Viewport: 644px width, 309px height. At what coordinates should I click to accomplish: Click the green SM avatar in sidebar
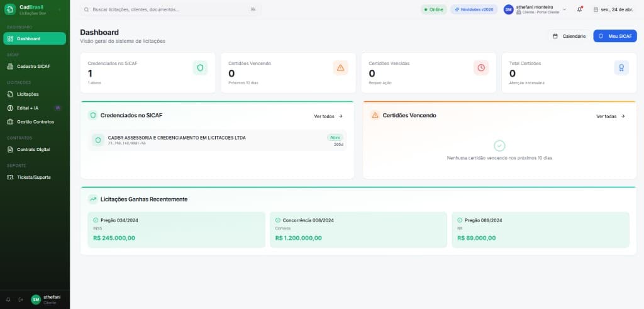pyautogui.click(x=36, y=300)
